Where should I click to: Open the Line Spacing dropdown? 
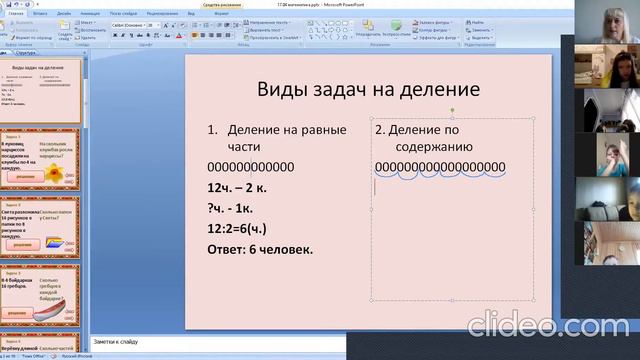pyautogui.click(x=237, y=25)
